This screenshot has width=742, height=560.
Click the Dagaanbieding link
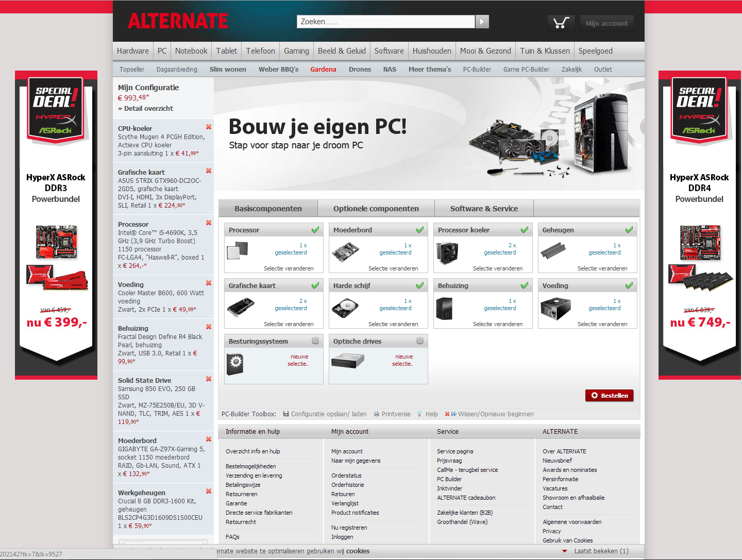(177, 70)
